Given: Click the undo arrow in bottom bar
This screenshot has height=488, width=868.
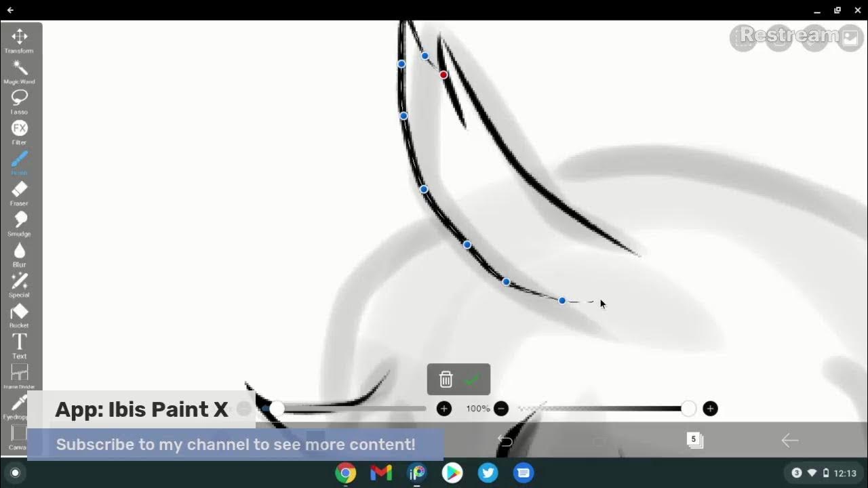Looking at the screenshot, I should (505, 441).
